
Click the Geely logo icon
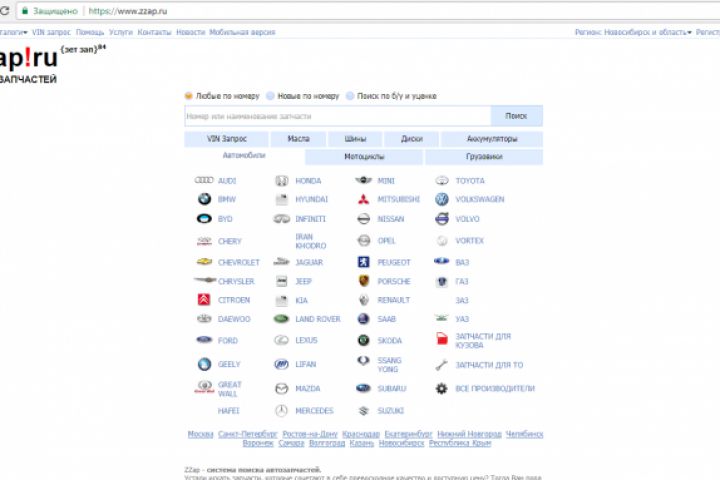pos(204,364)
